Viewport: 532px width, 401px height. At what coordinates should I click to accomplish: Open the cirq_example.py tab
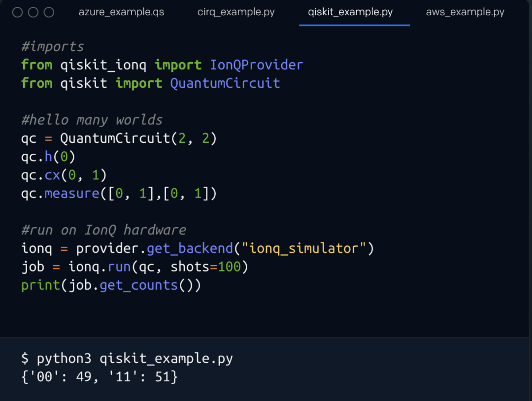236,12
